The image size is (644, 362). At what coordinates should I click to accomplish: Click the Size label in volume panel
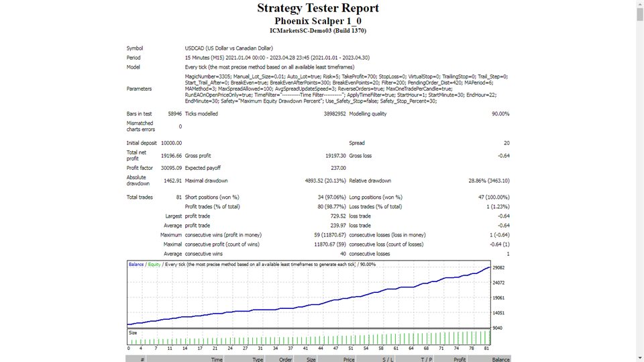[x=133, y=332]
